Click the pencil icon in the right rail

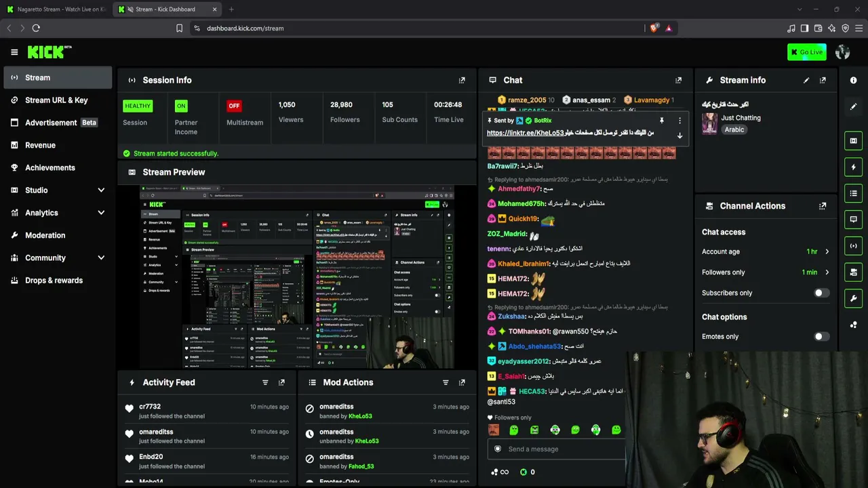click(853, 106)
